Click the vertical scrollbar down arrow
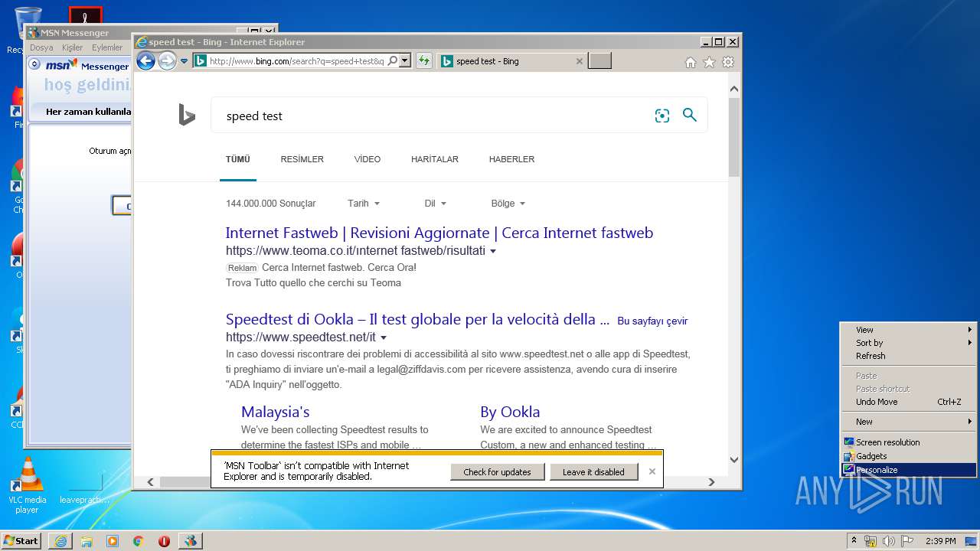 click(734, 460)
